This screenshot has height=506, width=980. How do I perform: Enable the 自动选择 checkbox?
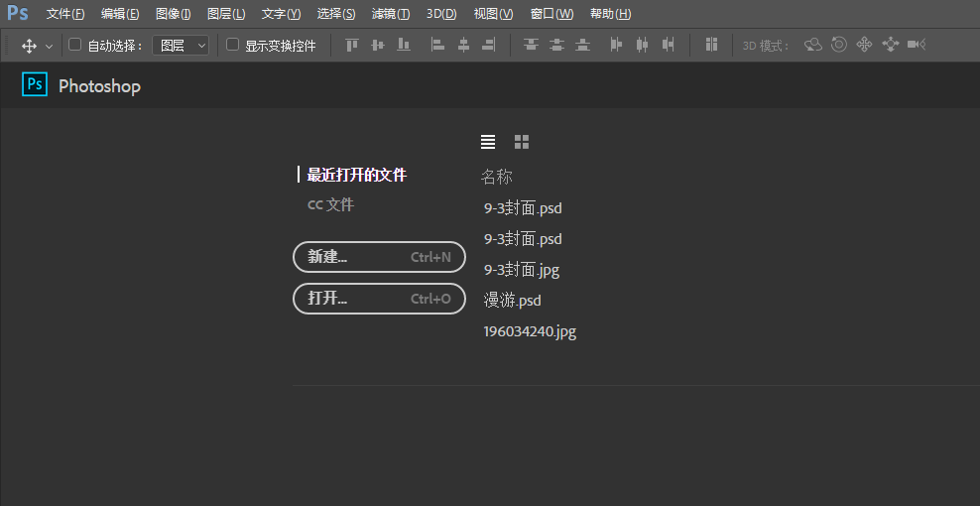pos(75,45)
